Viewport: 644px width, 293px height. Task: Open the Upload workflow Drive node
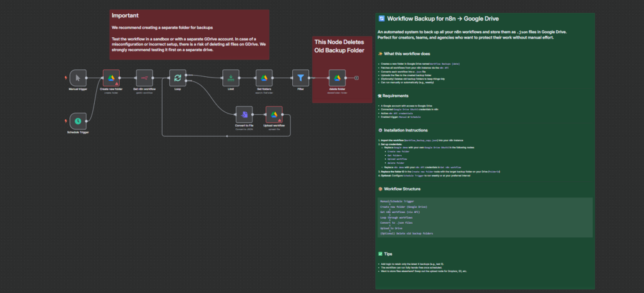coord(274,115)
